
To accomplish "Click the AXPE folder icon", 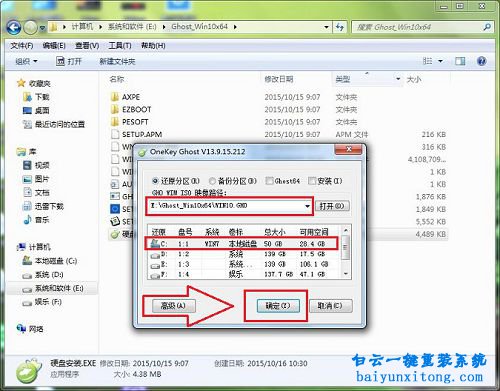I will (x=115, y=97).
